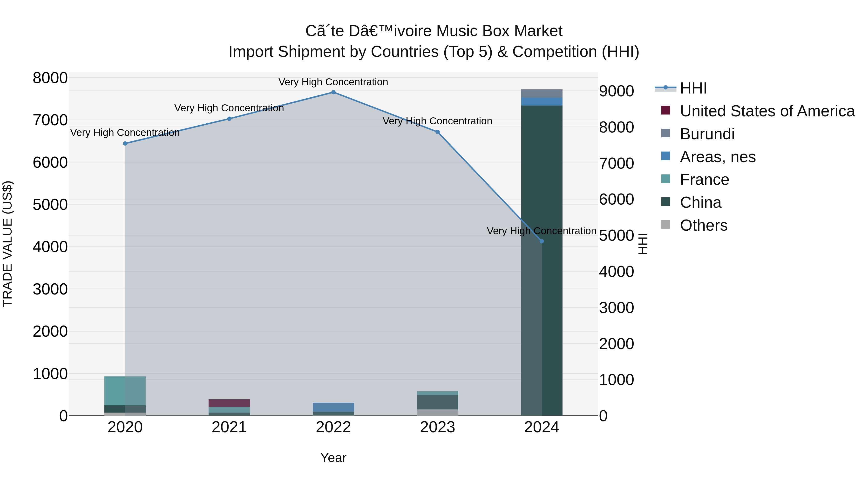Select the 2023 HHI data point
This screenshot has width=868, height=488.
pos(437,132)
